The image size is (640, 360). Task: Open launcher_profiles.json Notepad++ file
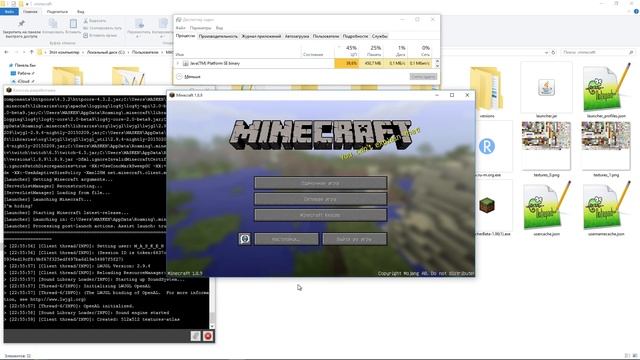pos(606,87)
